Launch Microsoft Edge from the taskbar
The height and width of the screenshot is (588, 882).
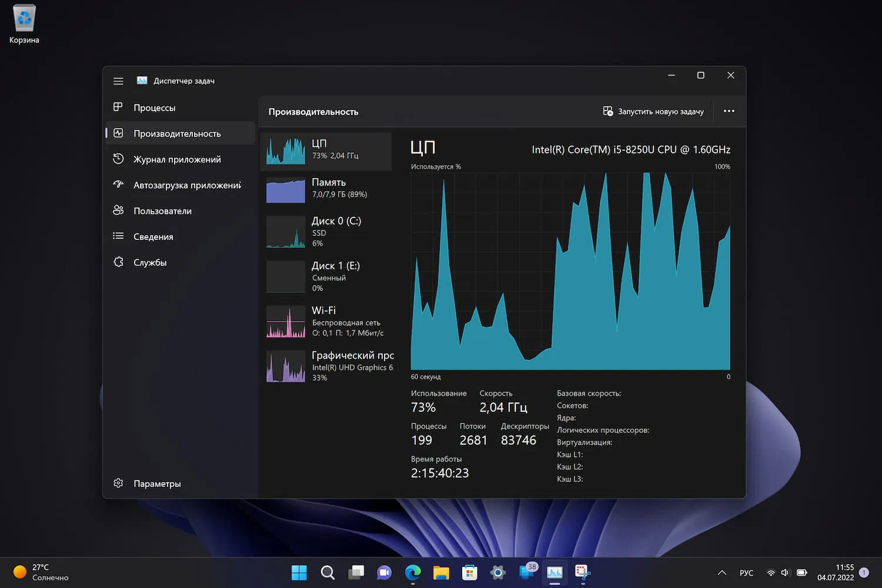413,572
